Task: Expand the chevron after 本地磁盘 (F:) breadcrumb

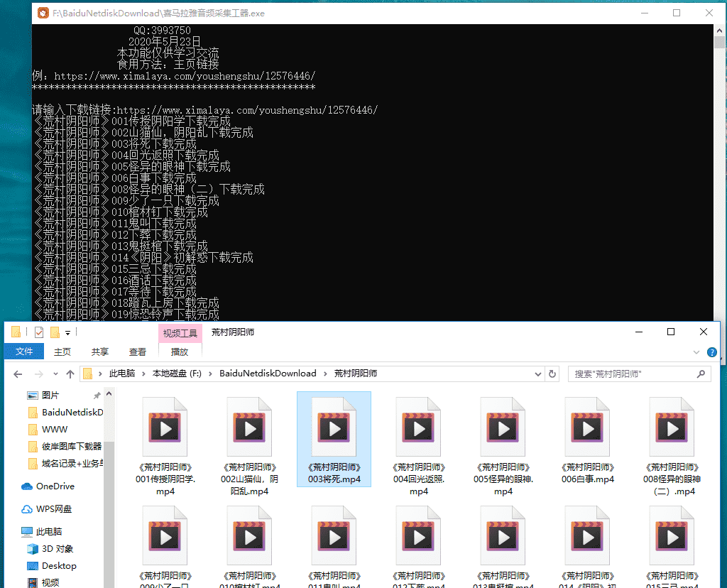Action: 210,374
